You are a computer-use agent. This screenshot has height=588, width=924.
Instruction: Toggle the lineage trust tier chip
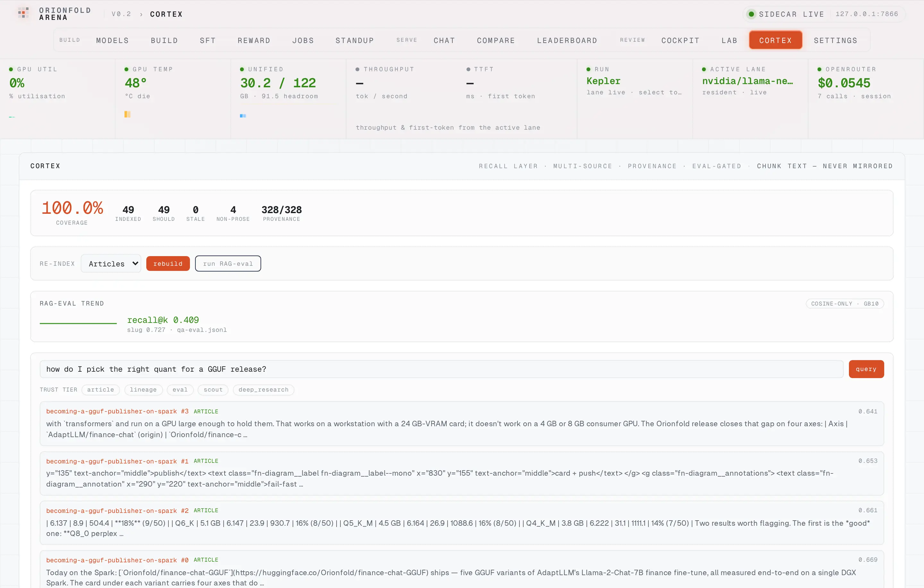click(x=143, y=390)
